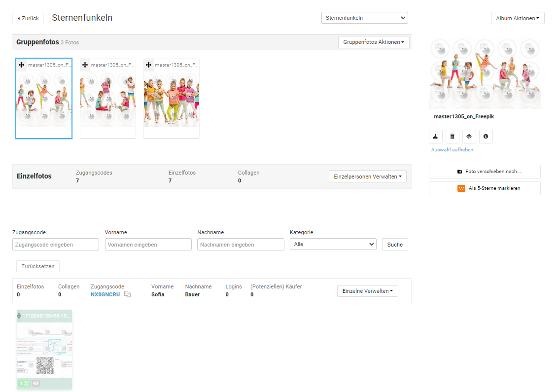Focus the Vorname input field
558x392 pixels.
(148, 245)
